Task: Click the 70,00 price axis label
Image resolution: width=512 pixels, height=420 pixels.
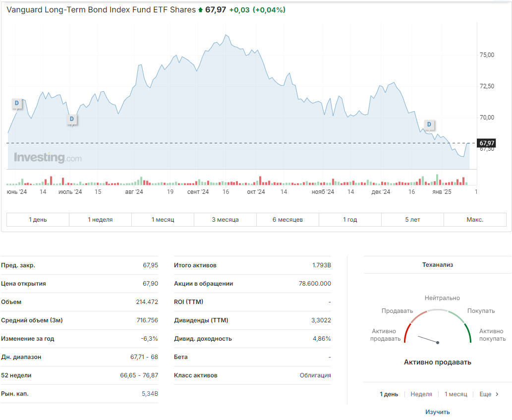Action: pyautogui.click(x=487, y=118)
